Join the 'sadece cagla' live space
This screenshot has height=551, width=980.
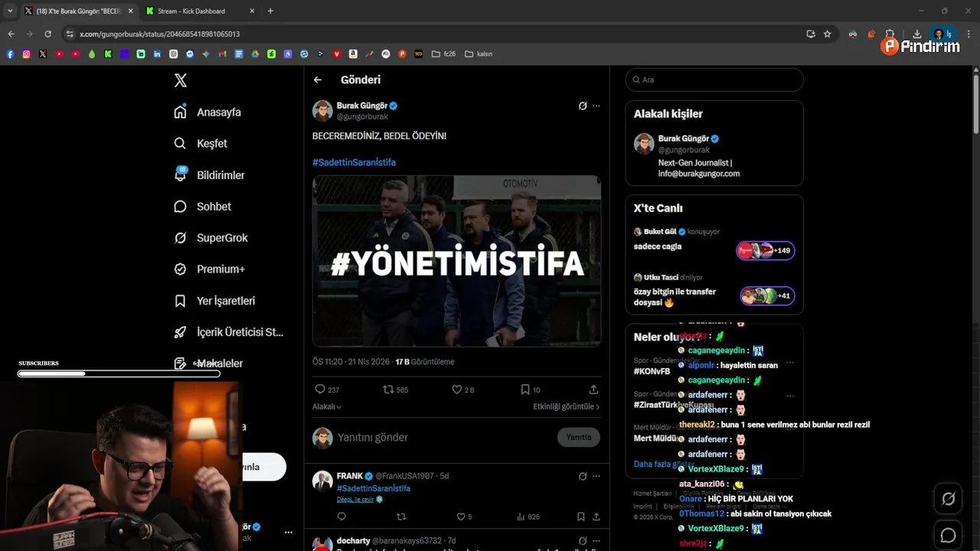tap(714, 245)
